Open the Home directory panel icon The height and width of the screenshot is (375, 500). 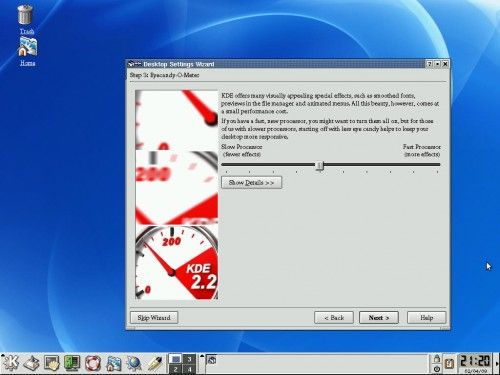[x=113, y=363]
